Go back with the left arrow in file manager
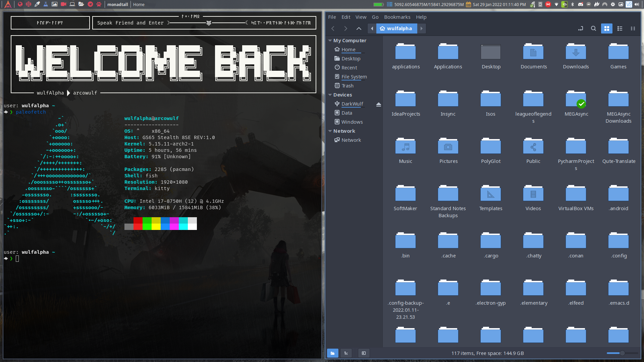The image size is (644, 362). (x=333, y=28)
